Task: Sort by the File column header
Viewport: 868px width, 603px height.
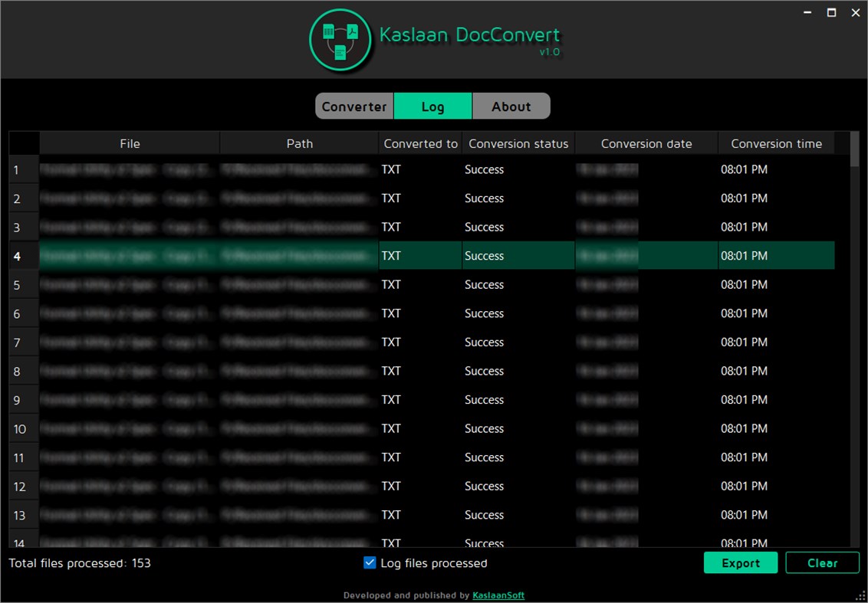Action: click(x=129, y=143)
